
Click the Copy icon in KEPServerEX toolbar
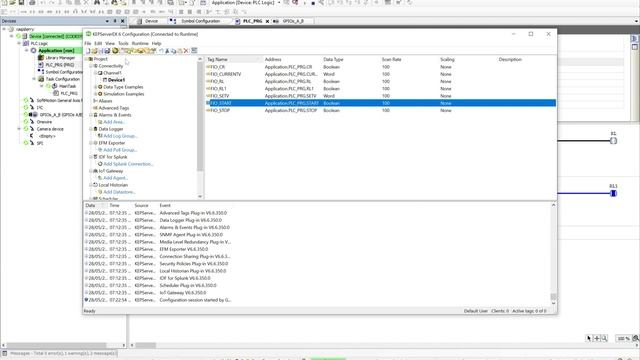coord(173,51)
